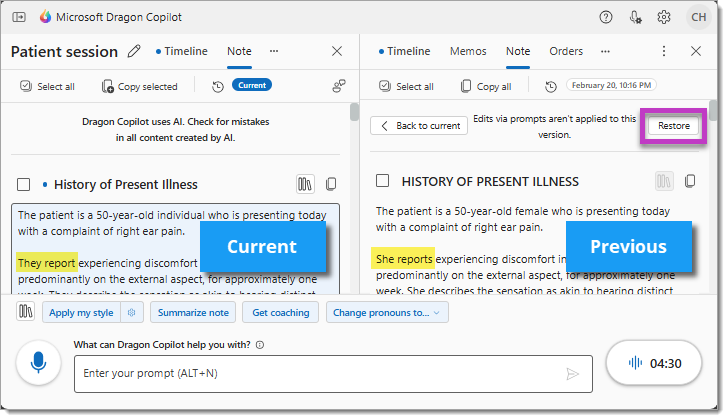Focus the Enter your prompt input field

click(320, 373)
